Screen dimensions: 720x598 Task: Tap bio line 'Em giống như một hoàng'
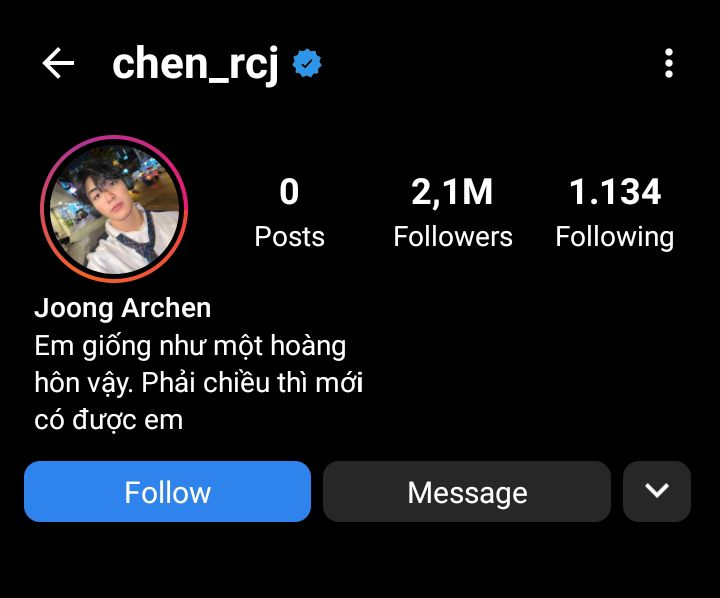(x=190, y=347)
